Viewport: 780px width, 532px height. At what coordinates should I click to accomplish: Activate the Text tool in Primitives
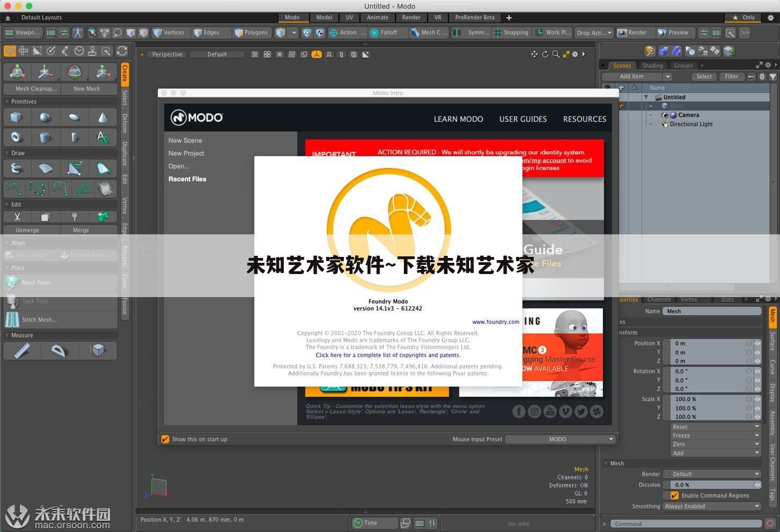(x=102, y=137)
